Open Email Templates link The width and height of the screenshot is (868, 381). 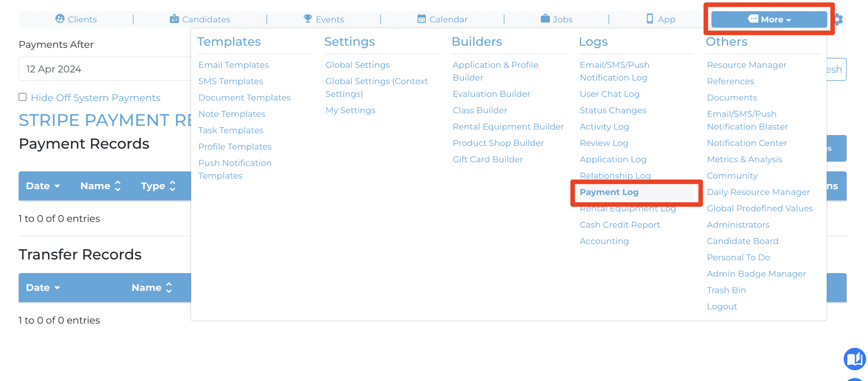[x=233, y=65]
